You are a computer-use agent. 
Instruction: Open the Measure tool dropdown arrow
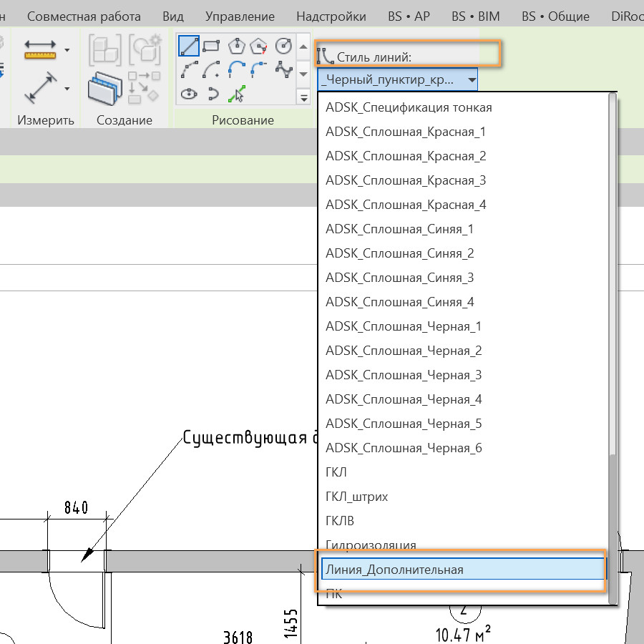(x=67, y=50)
